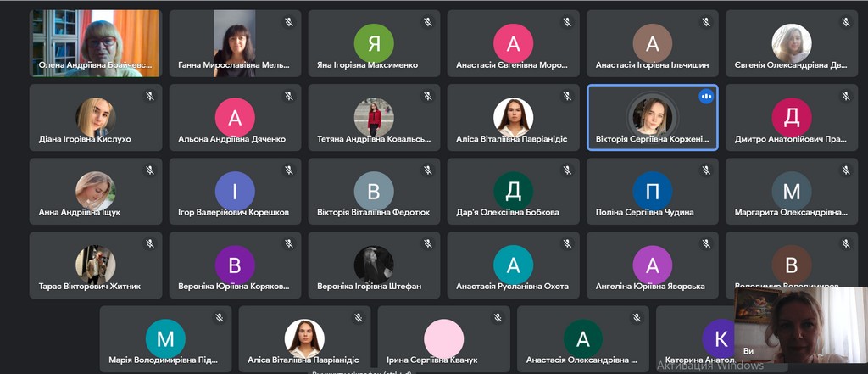Image resolution: width=868 pixels, height=374 pixels.
Task: Click muted mic icon on Ігор Валерійович Корешков's tile
Action: pos(288,170)
